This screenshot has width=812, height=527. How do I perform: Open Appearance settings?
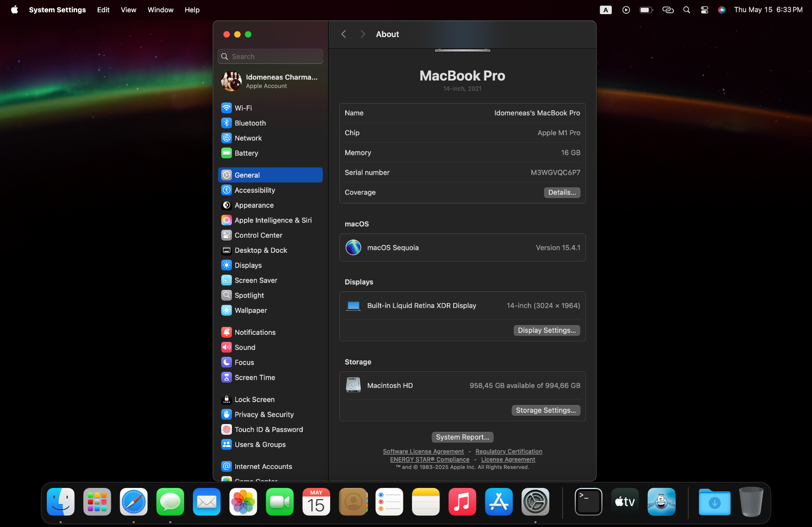[x=270, y=205]
